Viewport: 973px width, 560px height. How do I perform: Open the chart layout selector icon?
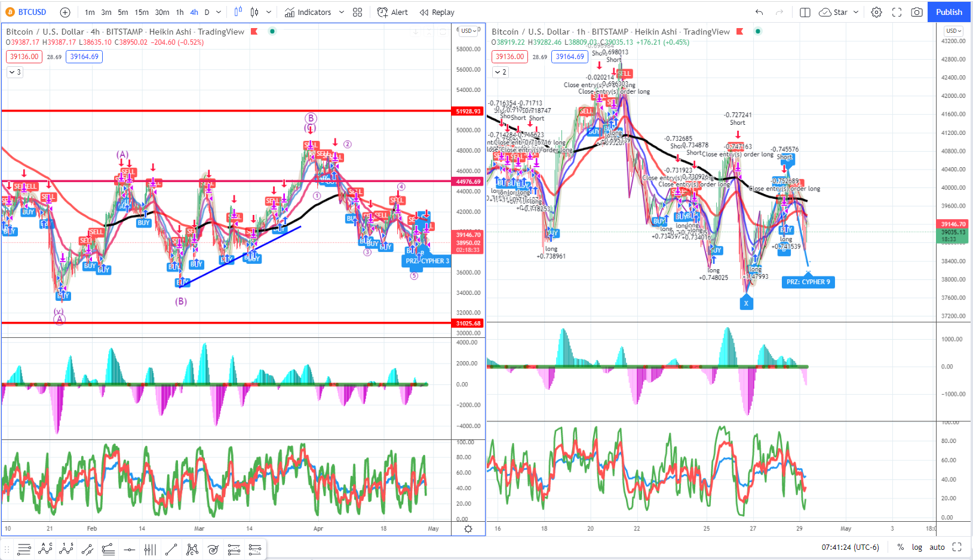tap(805, 12)
